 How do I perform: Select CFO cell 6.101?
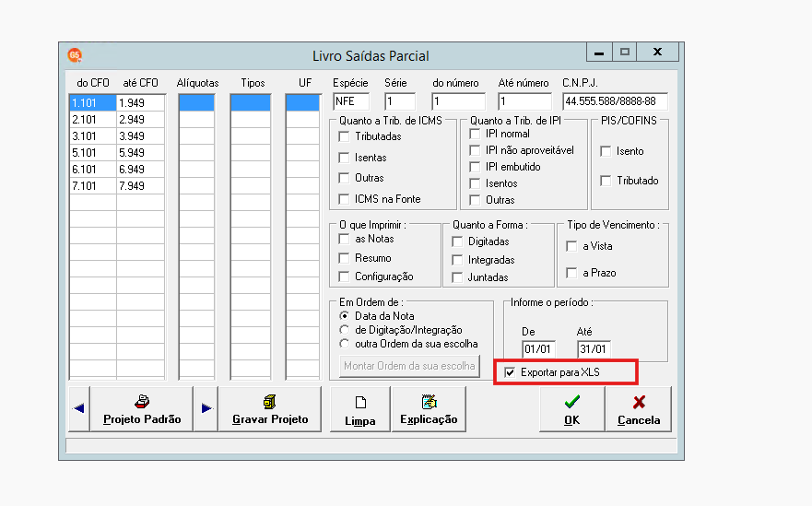pos(93,169)
